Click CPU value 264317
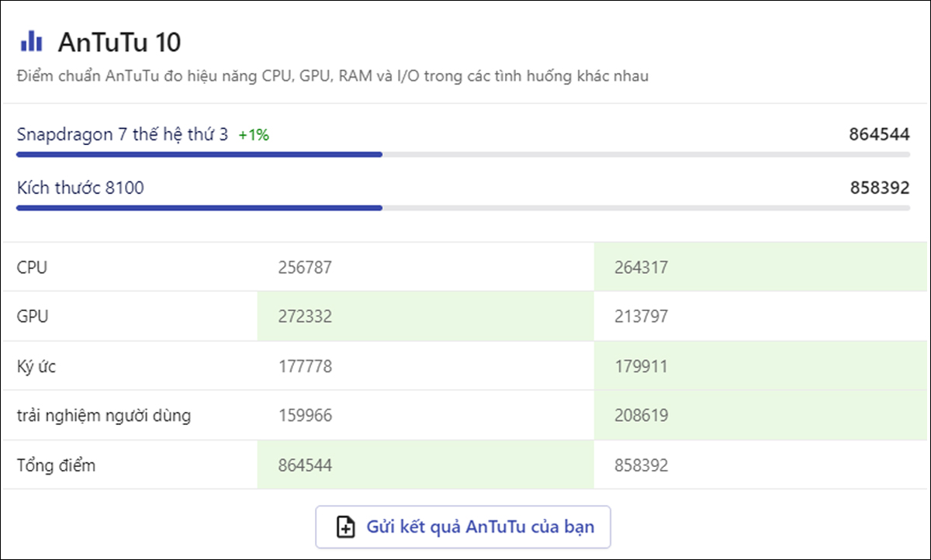Viewport: 931px width, 560px height. (641, 268)
